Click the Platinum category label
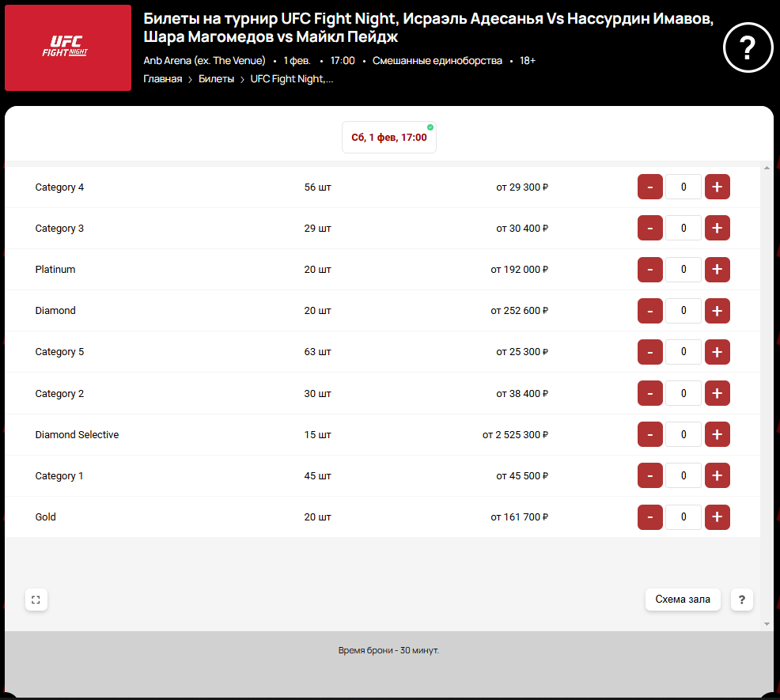The image size is (780, 700). pyautogui.click(x=55, y=270)
